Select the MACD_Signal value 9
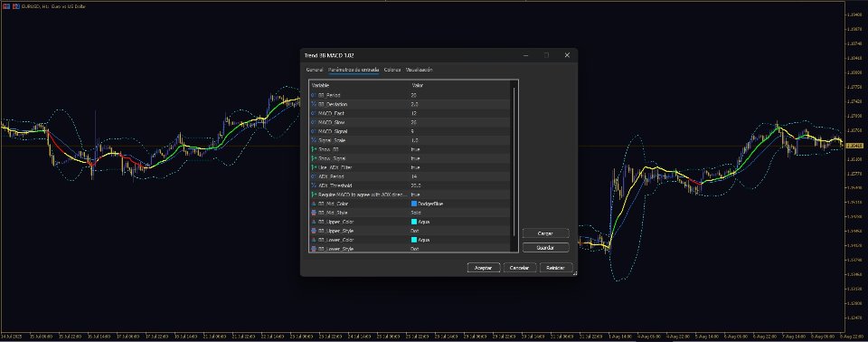868x342 pixels. 412,131
